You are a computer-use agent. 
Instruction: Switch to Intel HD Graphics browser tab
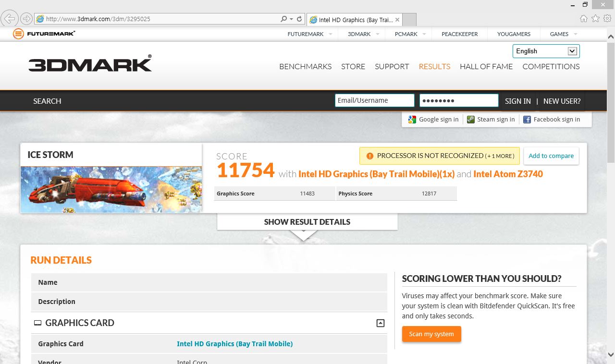(355, 20)
